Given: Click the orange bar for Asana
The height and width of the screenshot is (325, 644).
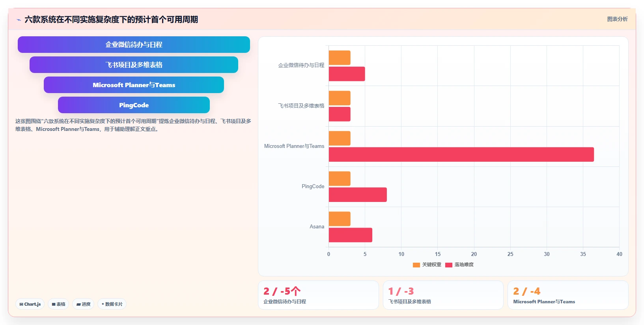Looking at the screenshot, I should (340, 219).
